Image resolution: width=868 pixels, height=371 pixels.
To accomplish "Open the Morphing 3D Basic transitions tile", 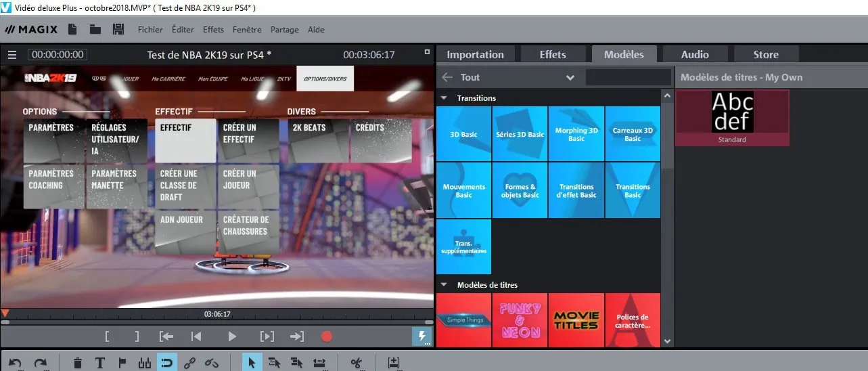I will tap(576, 134).
